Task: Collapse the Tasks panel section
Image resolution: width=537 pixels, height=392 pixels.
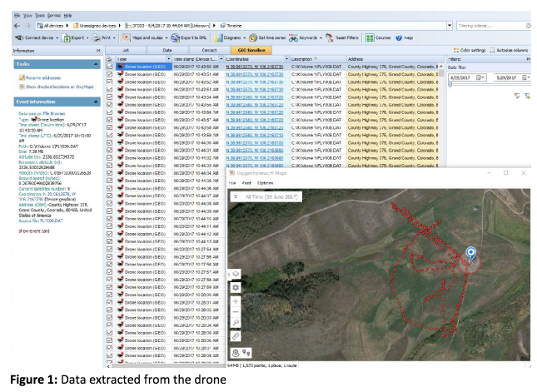Action: 96,64
